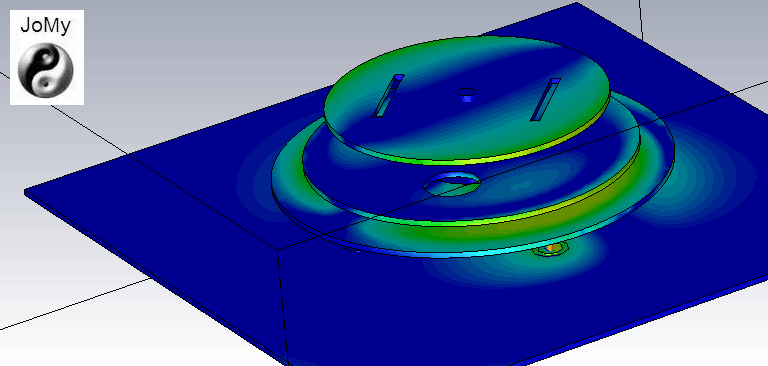Screen dimensions: 768x366
Task: Click the cyan field halo right of discs
Action: [x=705, y=176]
